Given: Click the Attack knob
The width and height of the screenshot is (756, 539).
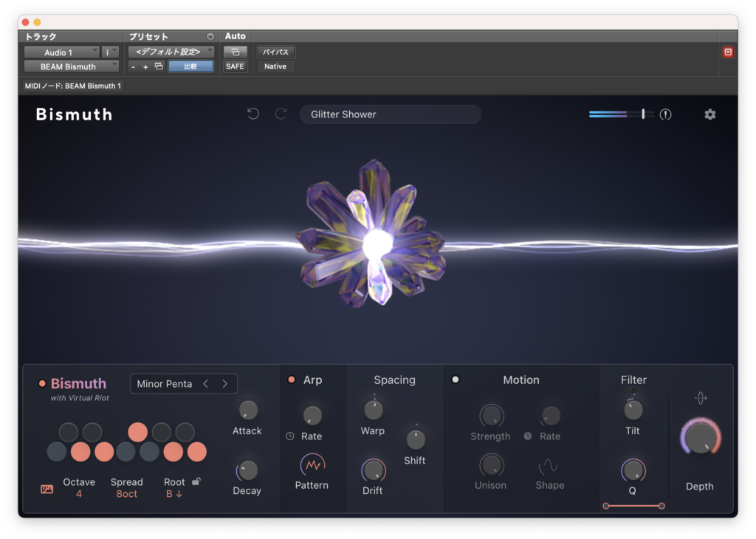Looking at the screenshot, I should coord(248,411).
